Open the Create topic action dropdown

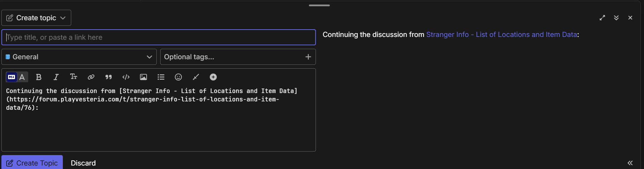tap(36, 18)
